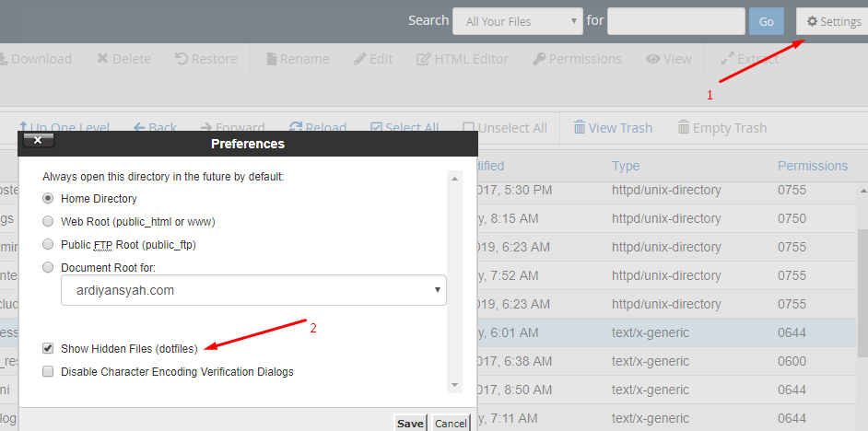
Task: Select Web Root (public_html or www) option
Action: pyautogui.click(x=49, y=221)
